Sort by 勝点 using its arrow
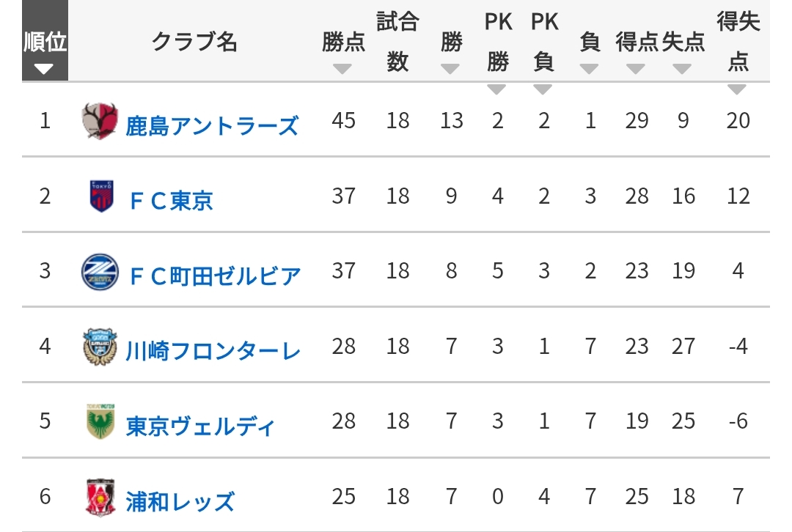 point(342,69)
